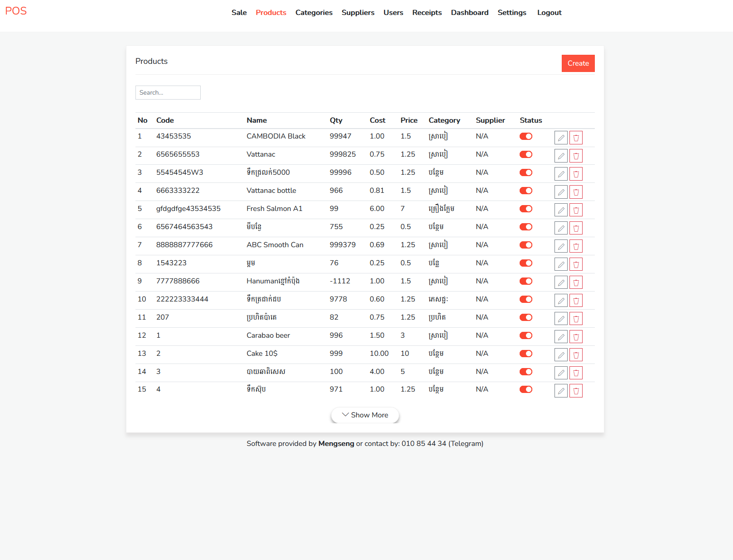The height and width of the screenshot is (560, 733).
Task: Edit the Vattanac bottle entry
Action: click(x=561, y=192)
